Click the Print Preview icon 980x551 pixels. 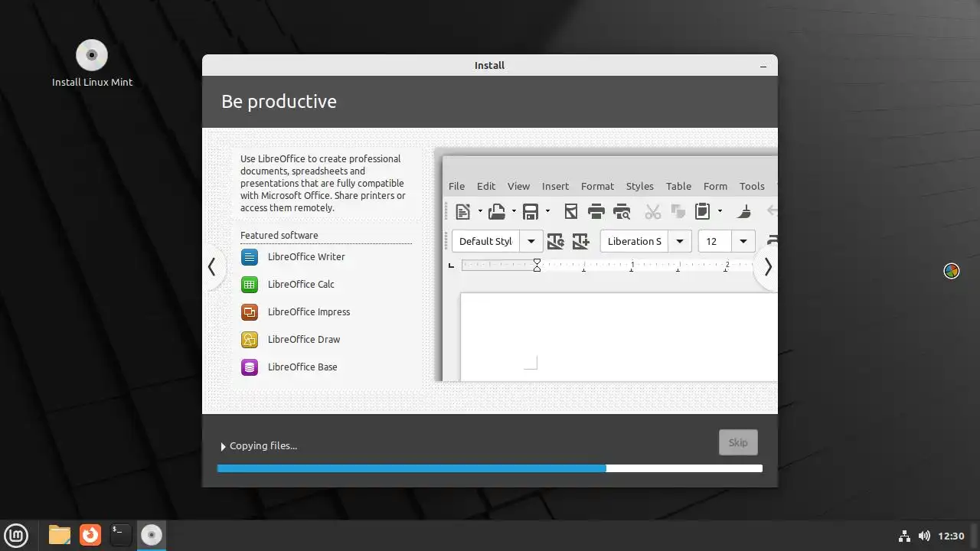tap(622, 211)
